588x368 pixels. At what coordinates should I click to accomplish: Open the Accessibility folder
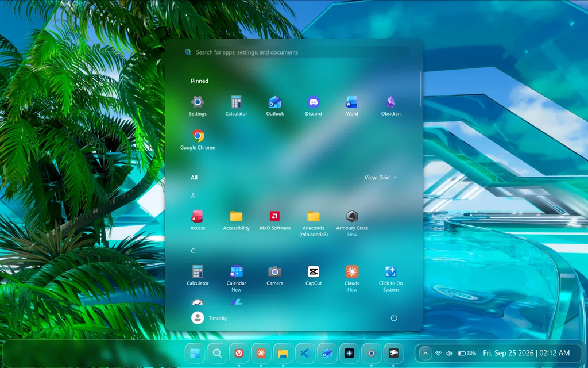pos(236,220)
